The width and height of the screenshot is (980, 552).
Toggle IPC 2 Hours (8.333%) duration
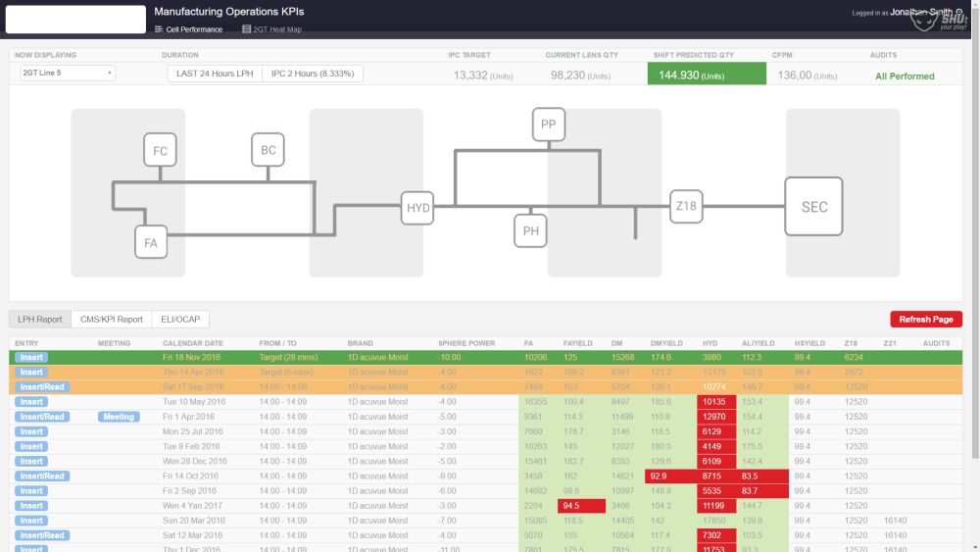(x=313, y=74)
